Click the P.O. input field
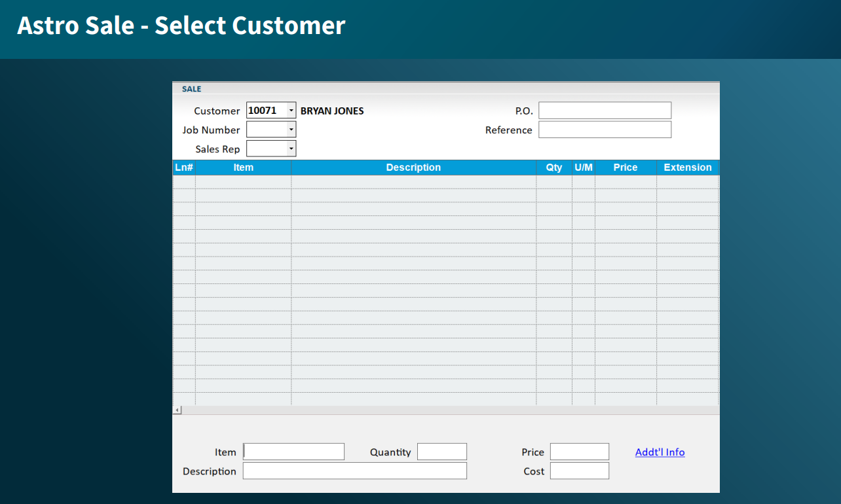 pyautogui.click(x=605, y=111)
